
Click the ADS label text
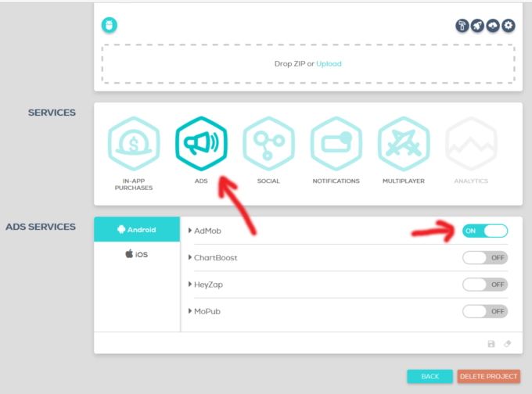[x=201, y=181]
